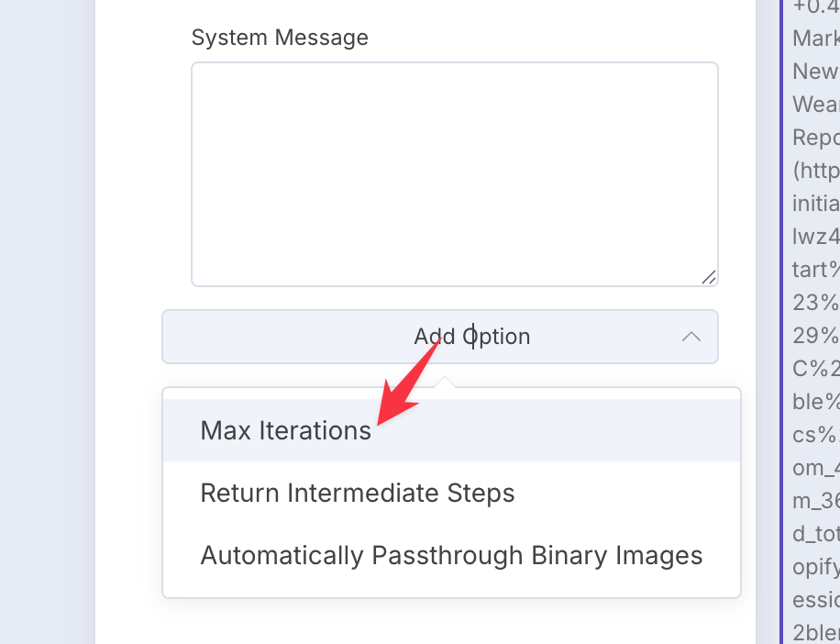Click the 'lwz4' line in output panel
The height and width of the screenshot is (644, 840).
point(816,237)
